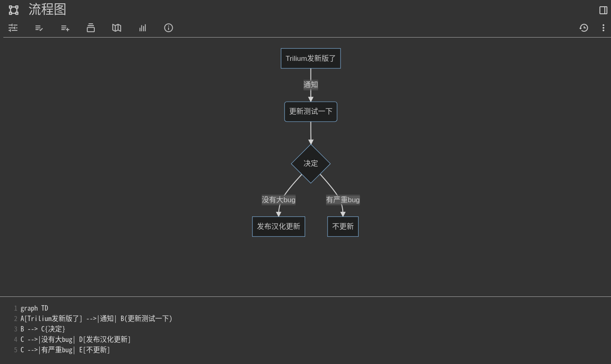
Task: Click the 更新测试一下 rounded node
Action: [311, 112]
